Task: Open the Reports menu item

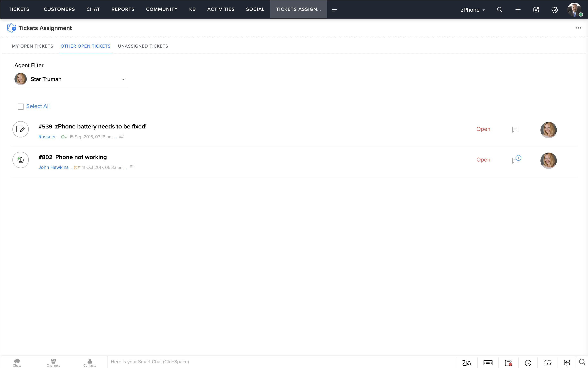Action: tap(123, 9)
